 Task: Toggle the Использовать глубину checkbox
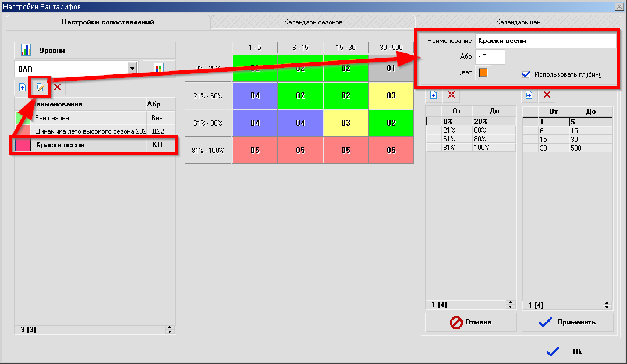[526, 74]
